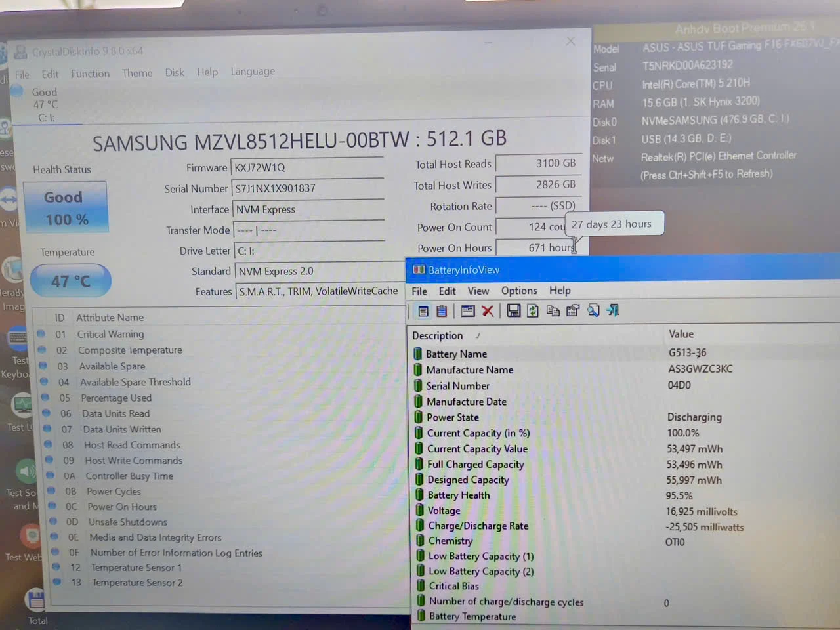This screenshot has height=630, width=840.
Task: Click the Find magnifier toolbar icon
Action: pyautogui.click(x=593, y=310)
